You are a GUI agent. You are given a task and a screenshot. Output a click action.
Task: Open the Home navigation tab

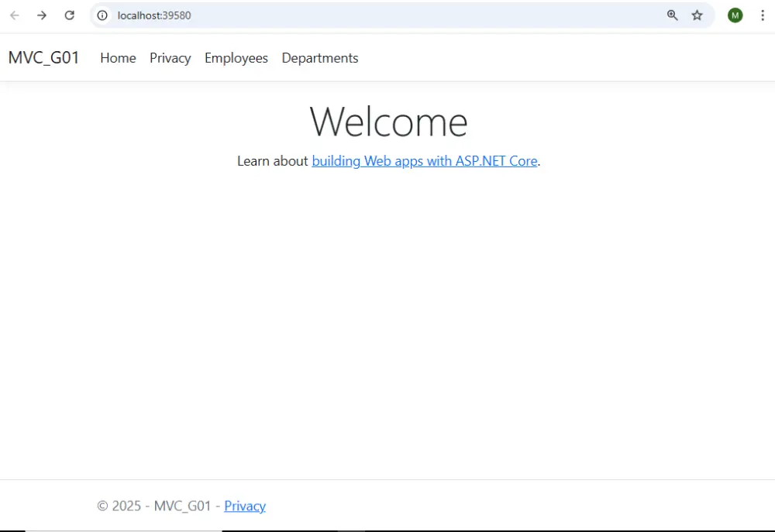[118, 57]
